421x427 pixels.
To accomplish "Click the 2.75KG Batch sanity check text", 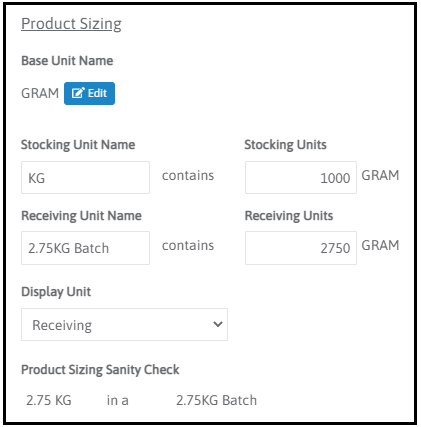I will click(217, 400).
